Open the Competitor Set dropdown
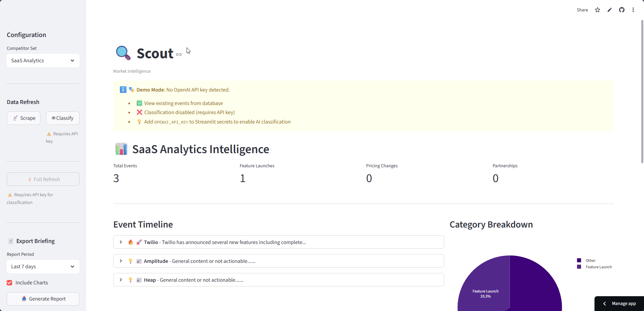 [43, 61]
